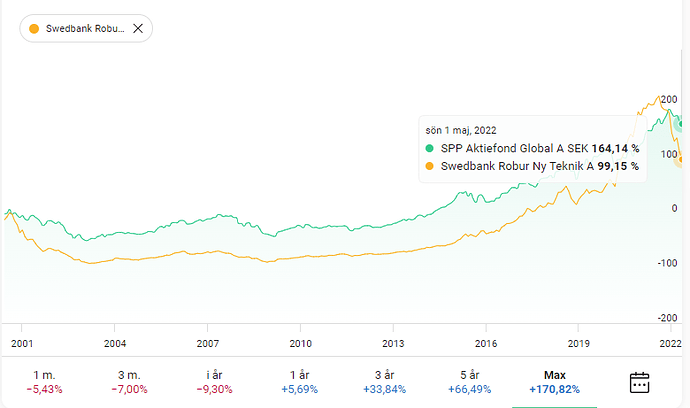690x408 pixels.
Task: Click the Swedbank Robu... fund chip label
Action: point(85,29)
